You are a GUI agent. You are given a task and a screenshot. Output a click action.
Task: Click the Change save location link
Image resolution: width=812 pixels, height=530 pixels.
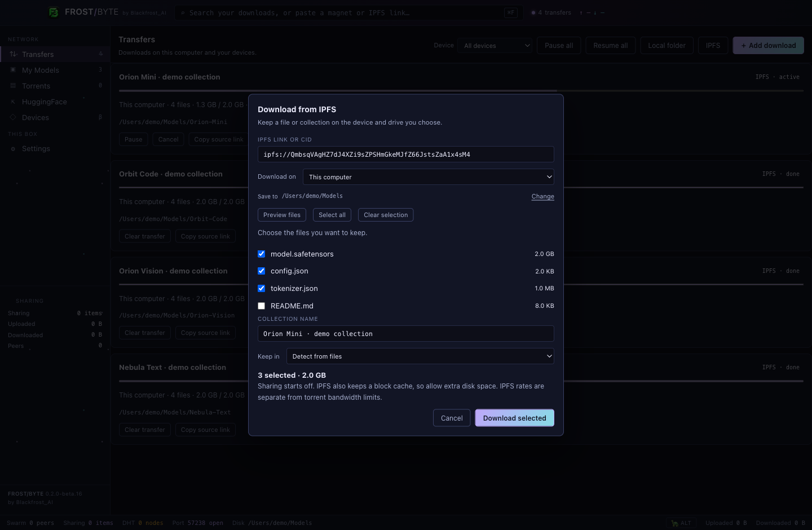pos(543,196)
